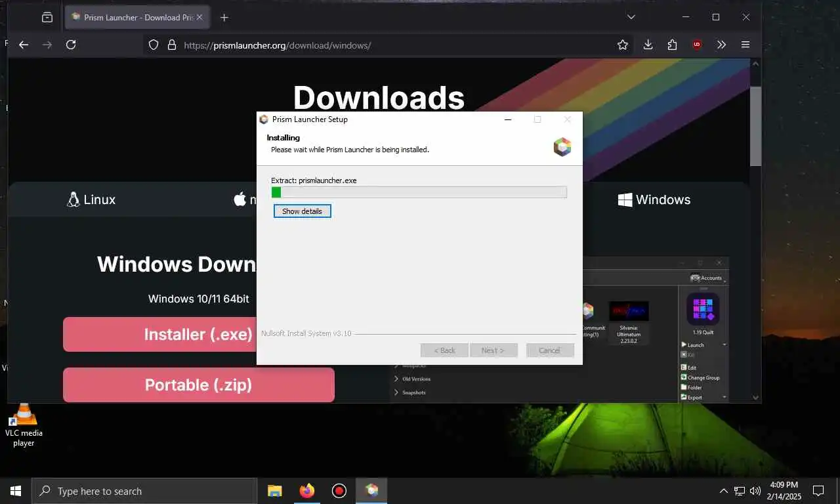Open the Windows Start menu

pos(16,491)
